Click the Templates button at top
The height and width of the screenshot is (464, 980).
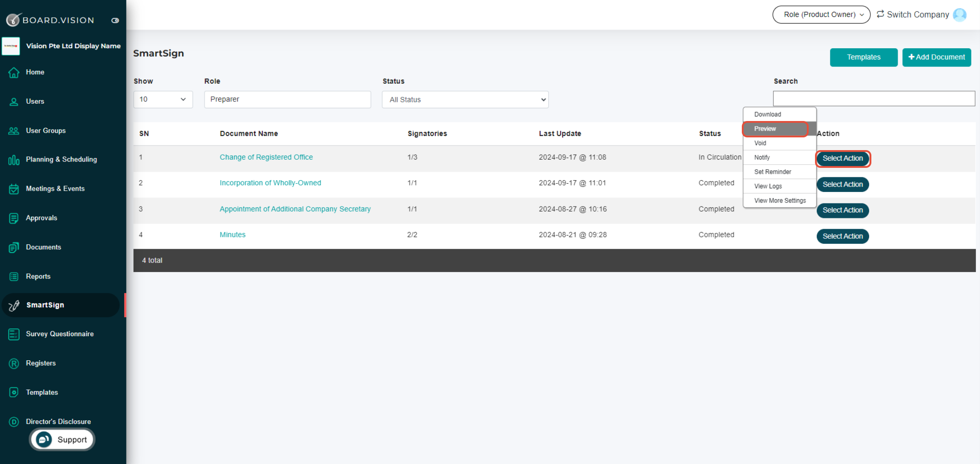864,57
